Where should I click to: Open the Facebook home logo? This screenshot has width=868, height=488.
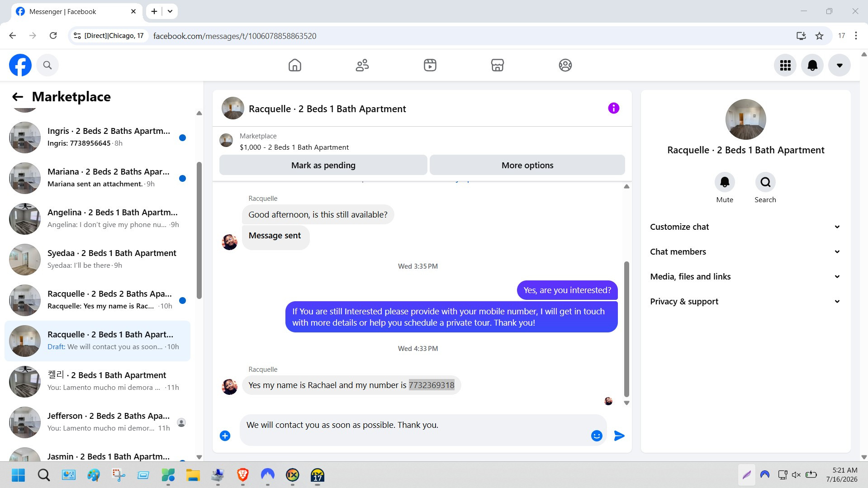[x=20, y=65]
